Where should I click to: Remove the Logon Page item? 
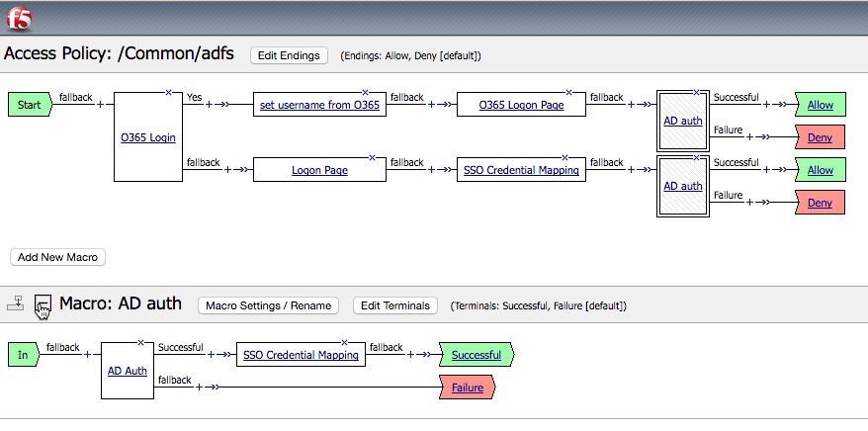point(372,157)
